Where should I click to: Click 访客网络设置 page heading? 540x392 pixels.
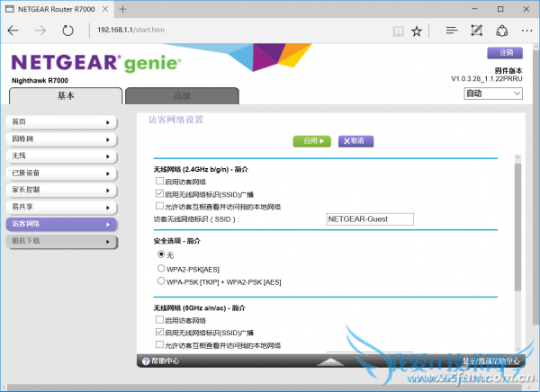(176, 120)
